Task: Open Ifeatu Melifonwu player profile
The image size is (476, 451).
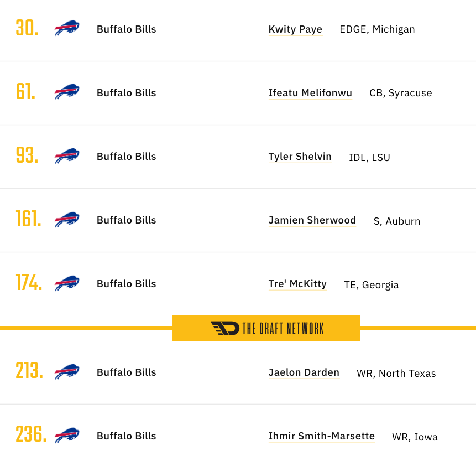Action: pyautogui.click(x=310, y=93)
